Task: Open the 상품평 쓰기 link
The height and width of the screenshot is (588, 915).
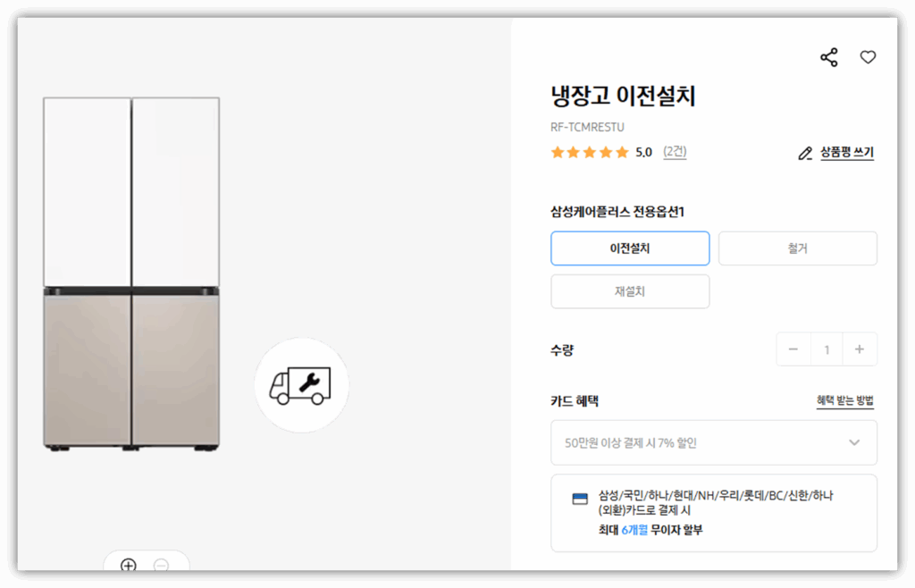Action: (847, 152)
